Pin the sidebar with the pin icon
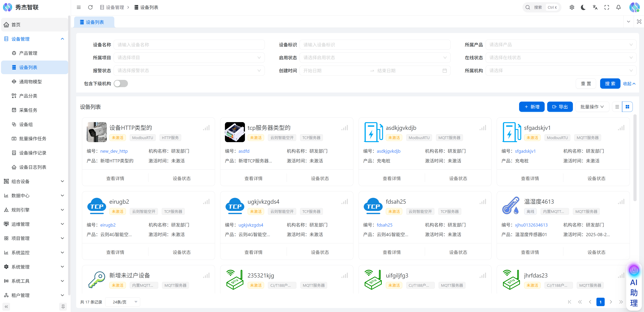Image resolution: width=644 pixels, height=312 pixels. click(63, 306)
